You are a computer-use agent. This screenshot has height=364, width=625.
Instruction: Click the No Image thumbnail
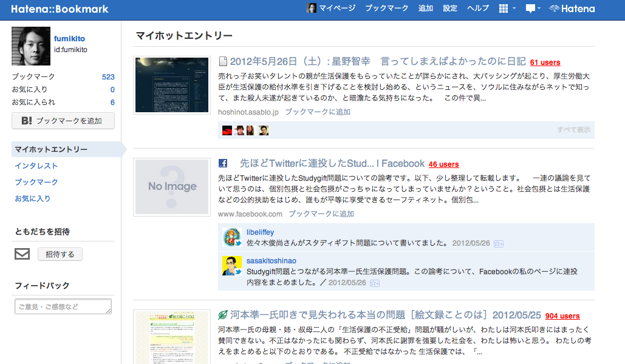pyautogui.click(x=172, y=187)
